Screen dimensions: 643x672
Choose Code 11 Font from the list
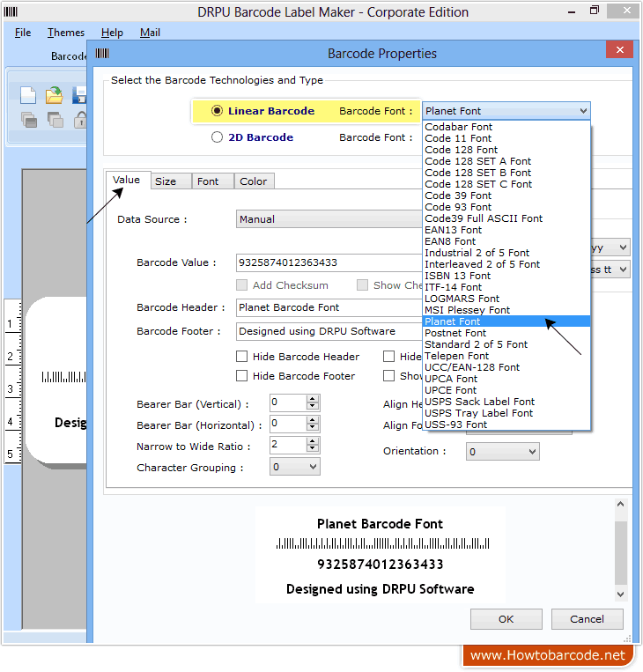(x=506, y=138)
